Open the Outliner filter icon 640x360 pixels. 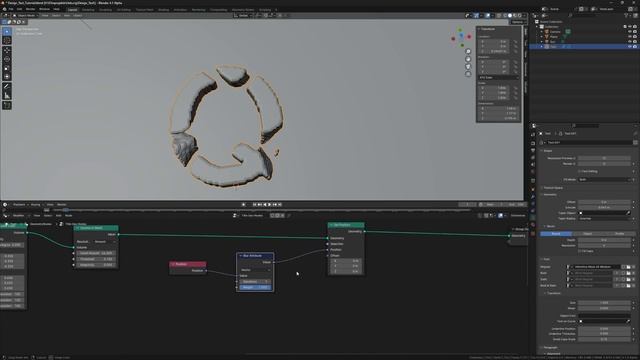point(627,16)
